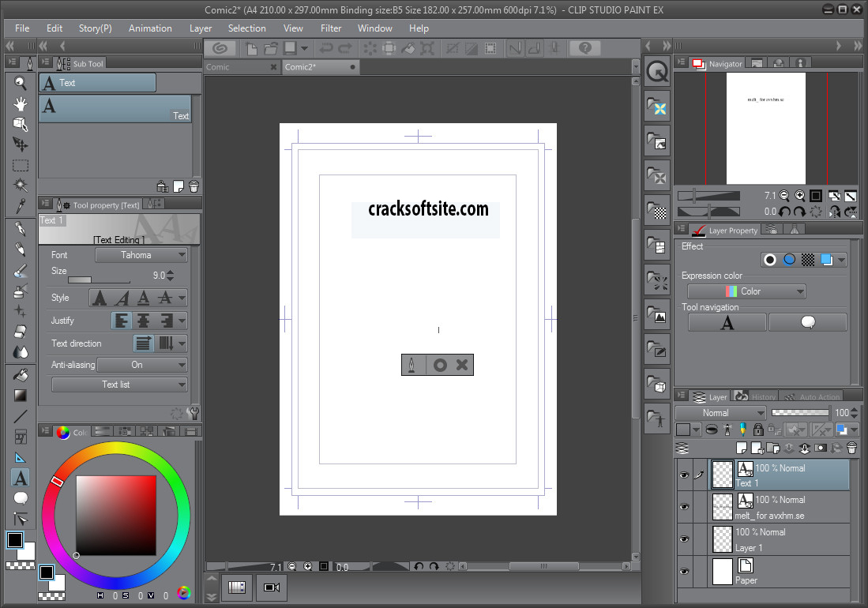Select the Fill bucket tool

click(x=21, y=375)
